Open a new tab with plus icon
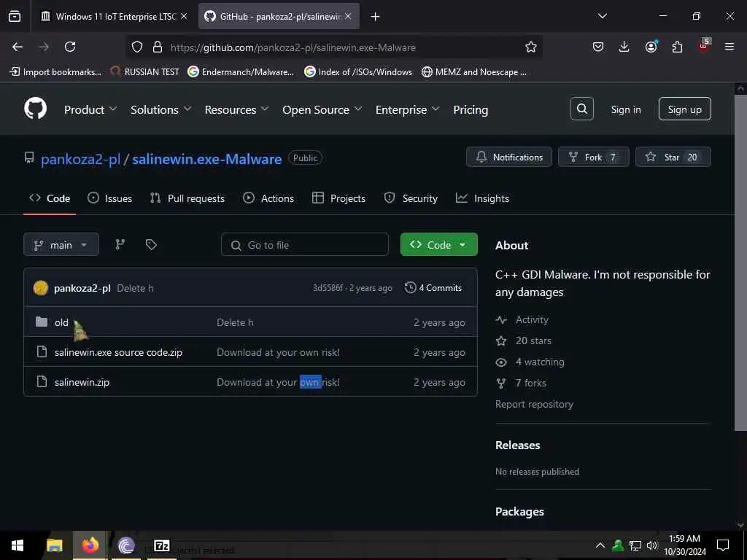 [376, 17]
